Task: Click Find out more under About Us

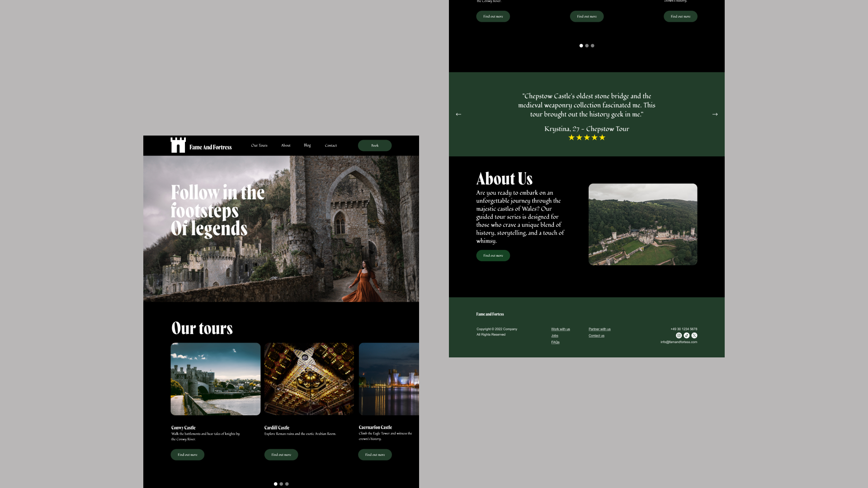Action: tap(493, 256)
